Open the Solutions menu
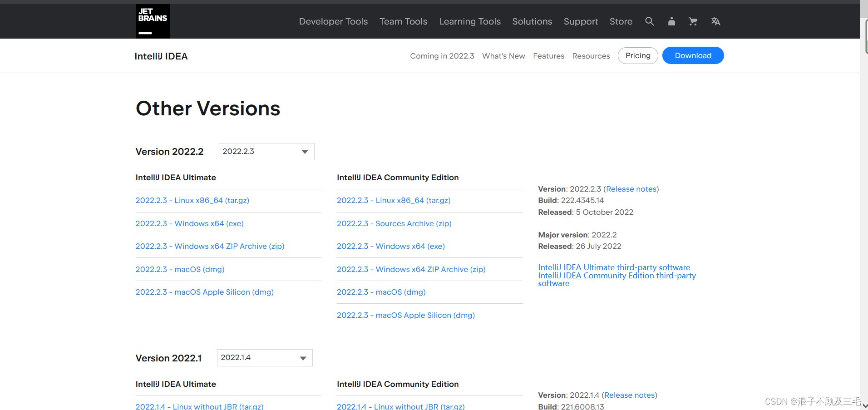 (x=532, y=21)
